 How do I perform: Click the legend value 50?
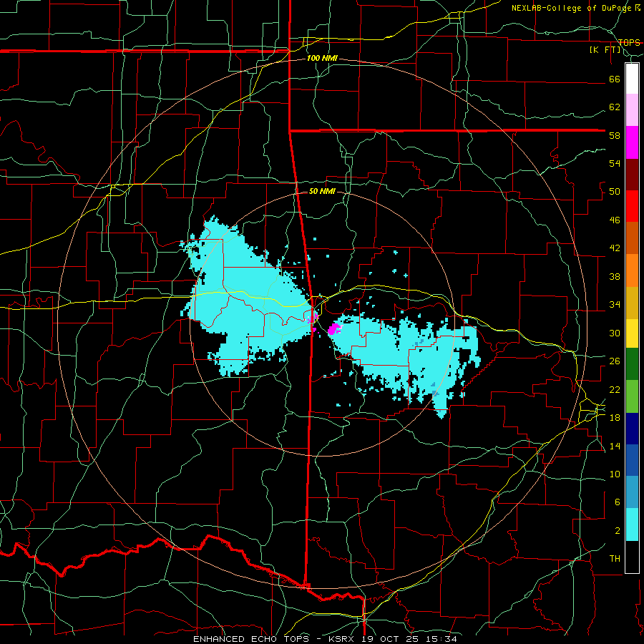(x=615, y=192)
